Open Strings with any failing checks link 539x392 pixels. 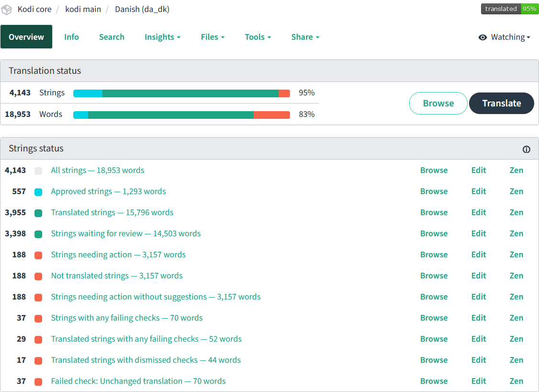(127, 318)
